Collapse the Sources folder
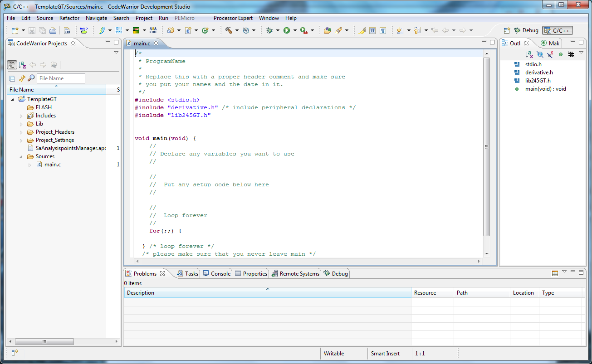Image resolution: width=592 pixels, height=364 pixels. pyautogui.click(x=21, y=156)
